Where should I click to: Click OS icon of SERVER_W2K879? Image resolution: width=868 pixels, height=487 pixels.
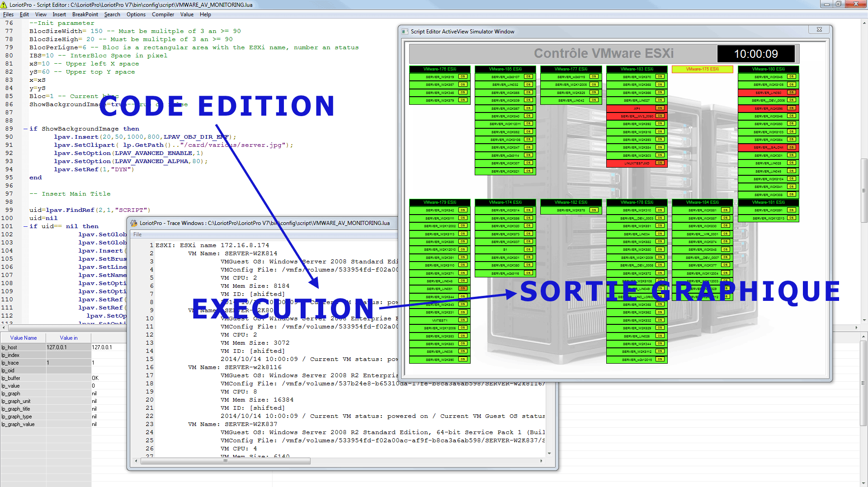pos(463,100)
